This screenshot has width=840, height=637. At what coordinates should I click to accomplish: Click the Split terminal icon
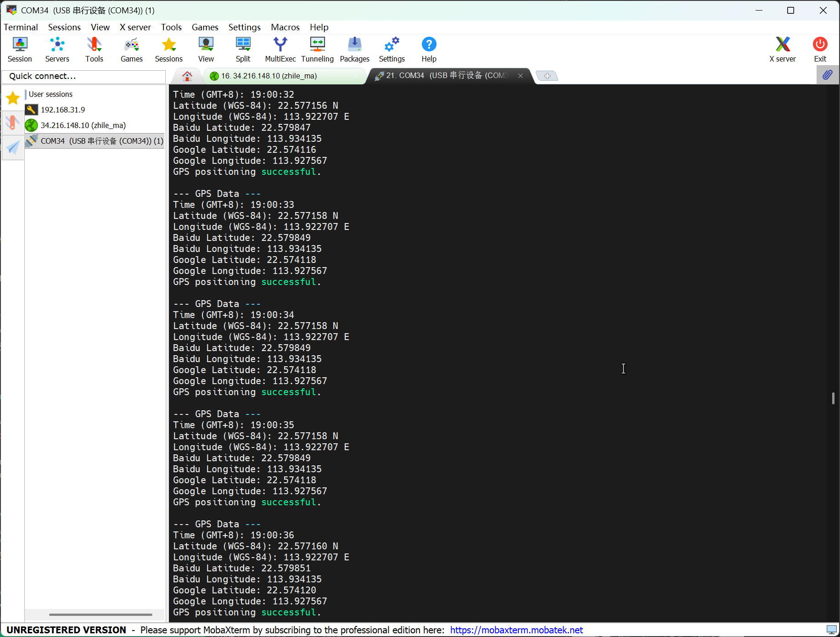click(243, 50)
